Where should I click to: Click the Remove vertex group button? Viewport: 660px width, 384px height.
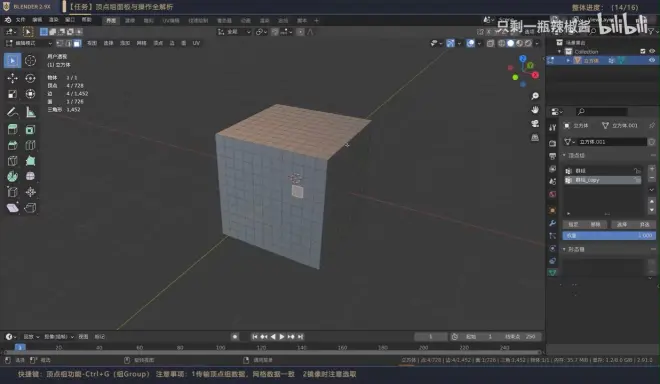[595, 224]
